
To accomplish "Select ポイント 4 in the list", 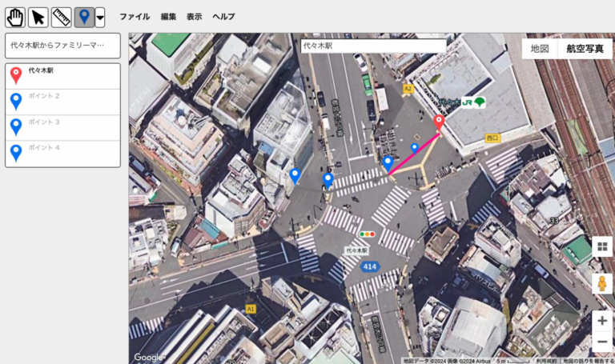I will click(62, 153).
